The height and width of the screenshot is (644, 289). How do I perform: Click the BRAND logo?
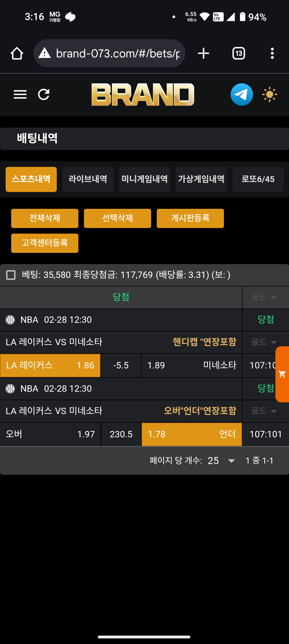pyautogui.click(x=143, y=95)
